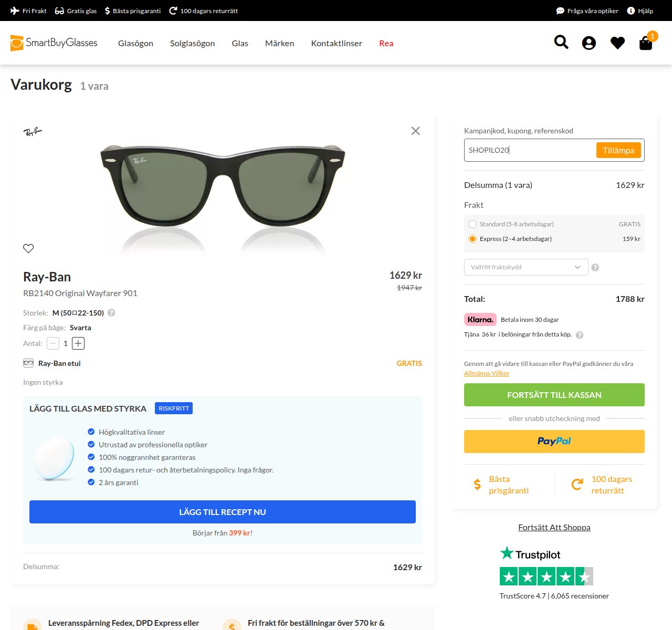The image size is (672, 630).
Task: Click Fortsätt Att Shoppa link
Action: (x=554, y=527)
